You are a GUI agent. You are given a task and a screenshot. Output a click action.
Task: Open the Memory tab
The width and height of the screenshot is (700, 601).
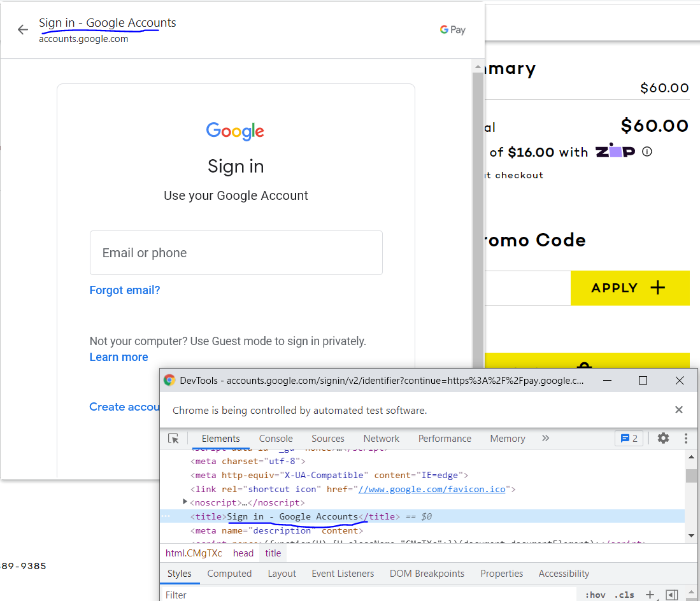508,439
